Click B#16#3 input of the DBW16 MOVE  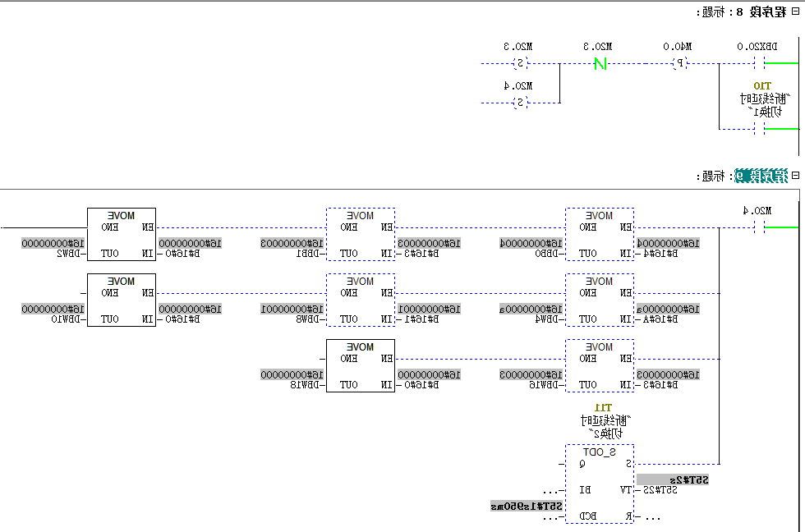point(660,385)
